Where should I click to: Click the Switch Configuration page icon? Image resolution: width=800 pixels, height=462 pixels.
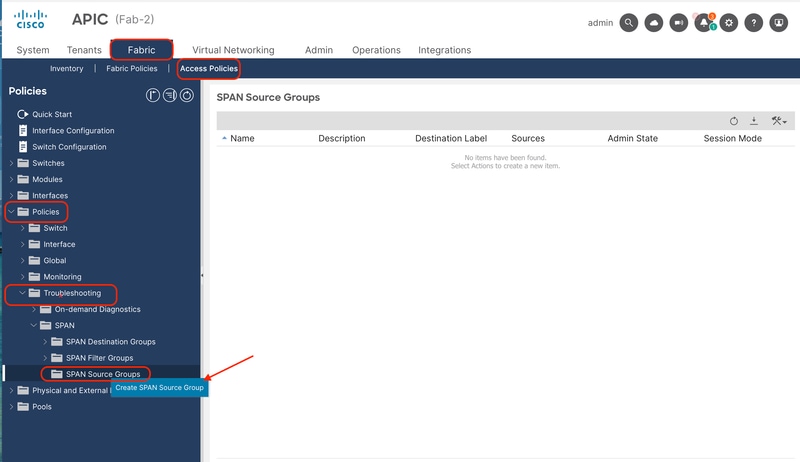pos(23,147)
